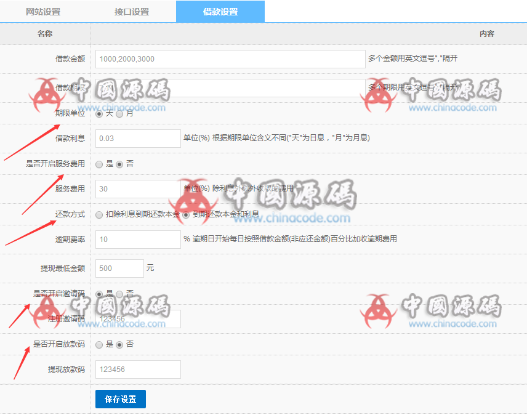Enable 服务费用 by selecting 是
This screenshot has width=527, height=420.
tap(99, 164)
